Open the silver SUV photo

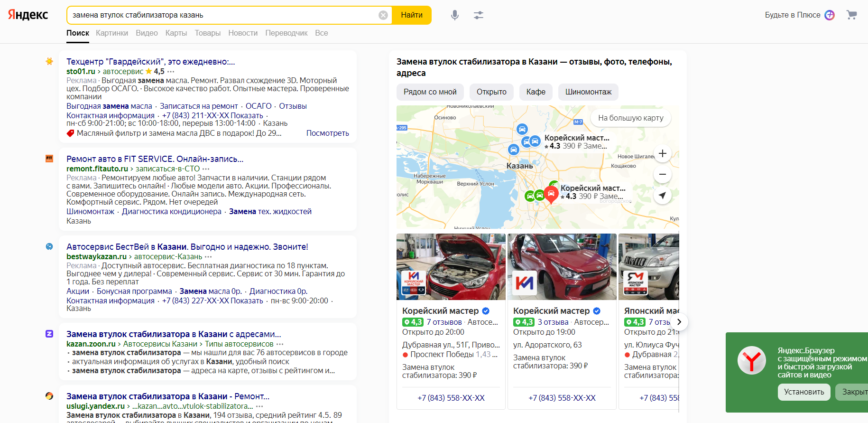649,267
